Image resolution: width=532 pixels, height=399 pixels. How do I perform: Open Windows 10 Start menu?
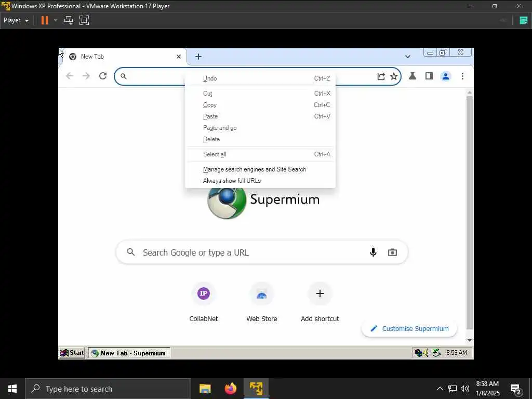click(x=12, y=389)
